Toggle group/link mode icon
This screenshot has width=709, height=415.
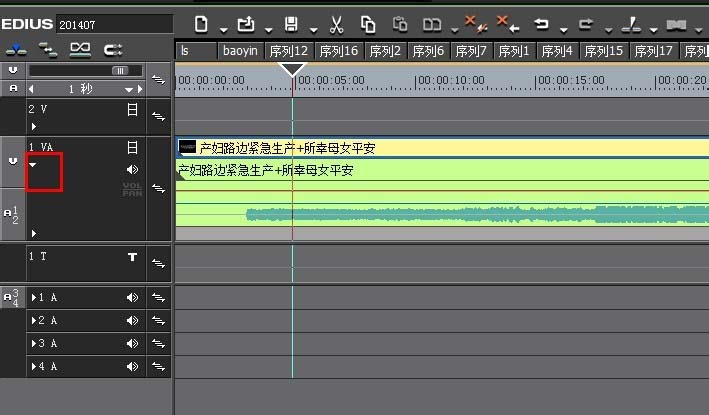click(80, 49)
